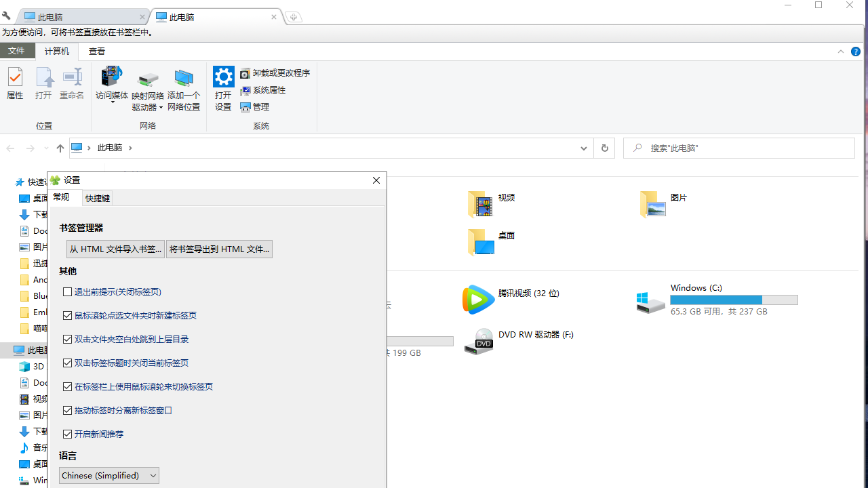Switch to the 快捷键 tab
Screen dimensions: 868x488
pos(97,197)
